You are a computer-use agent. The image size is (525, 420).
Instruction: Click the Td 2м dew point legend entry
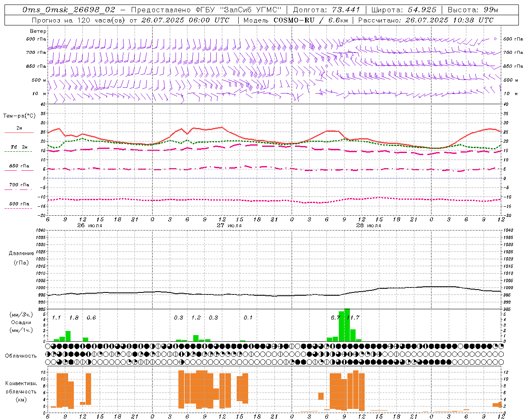tap(19, 147)
